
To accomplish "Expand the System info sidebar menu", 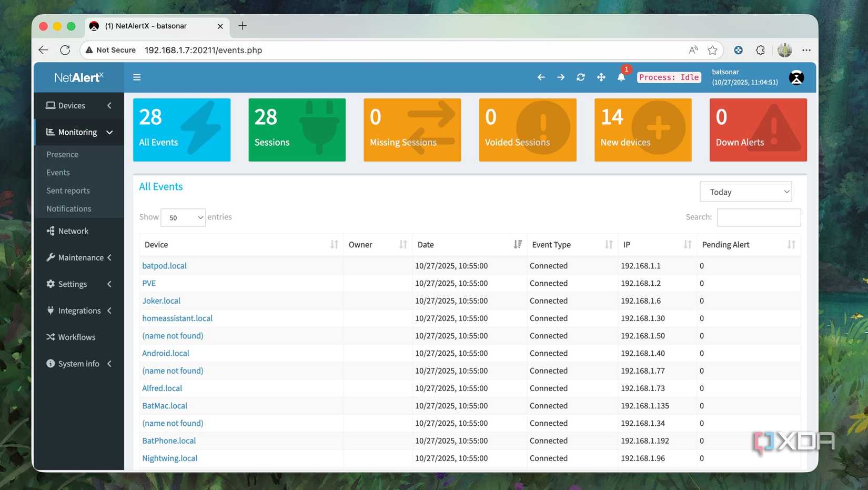I will click(x=79, y=364).
